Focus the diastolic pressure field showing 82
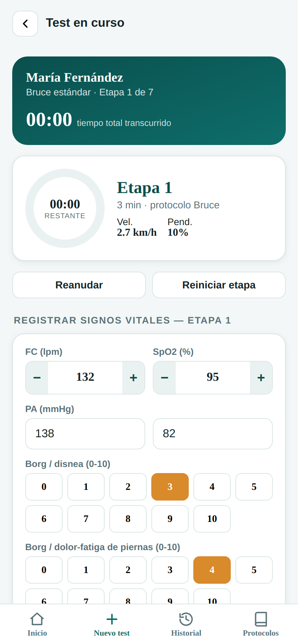The image size is (298, 644). tap(213, 434)
